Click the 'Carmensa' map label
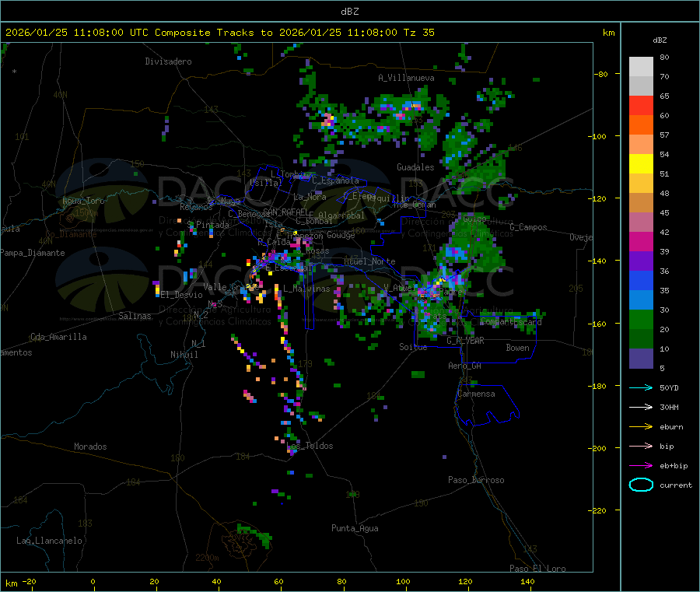The image size is (700, 592). tap(476, 394)
